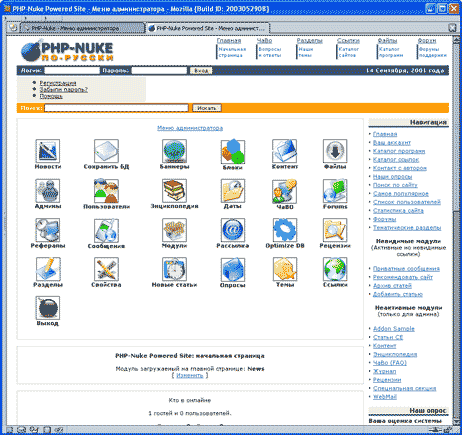Image resolution: width=462 pixels, height=435 pixels.
Task: Focus the Пароль input field
Action: (x=159, y=71)
